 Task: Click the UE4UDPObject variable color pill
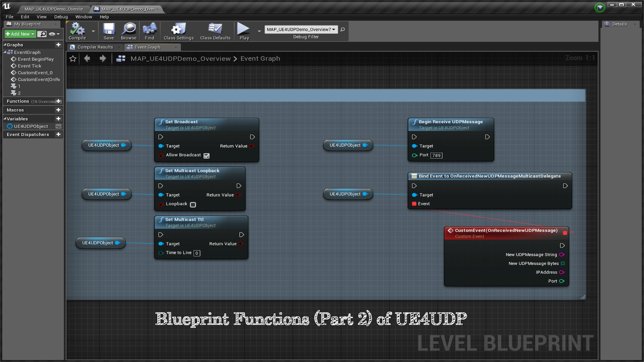[9, 126]
